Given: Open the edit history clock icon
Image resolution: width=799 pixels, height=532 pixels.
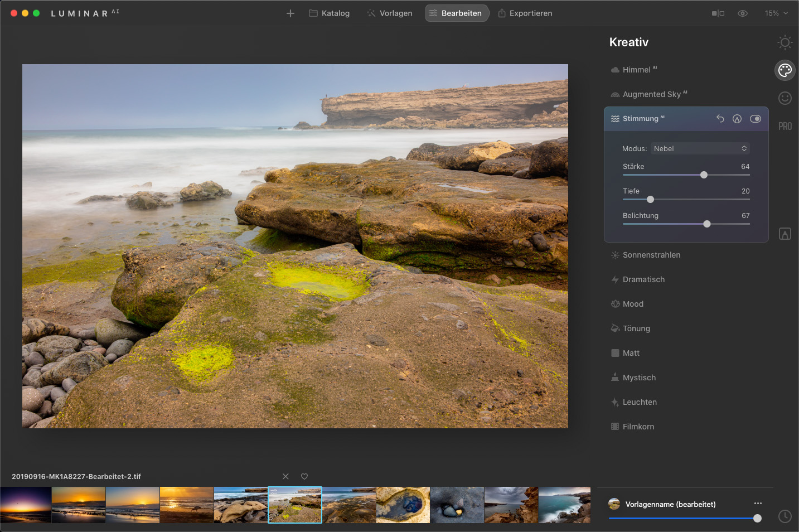Looking at the screenshot, I should coord(785,516).
